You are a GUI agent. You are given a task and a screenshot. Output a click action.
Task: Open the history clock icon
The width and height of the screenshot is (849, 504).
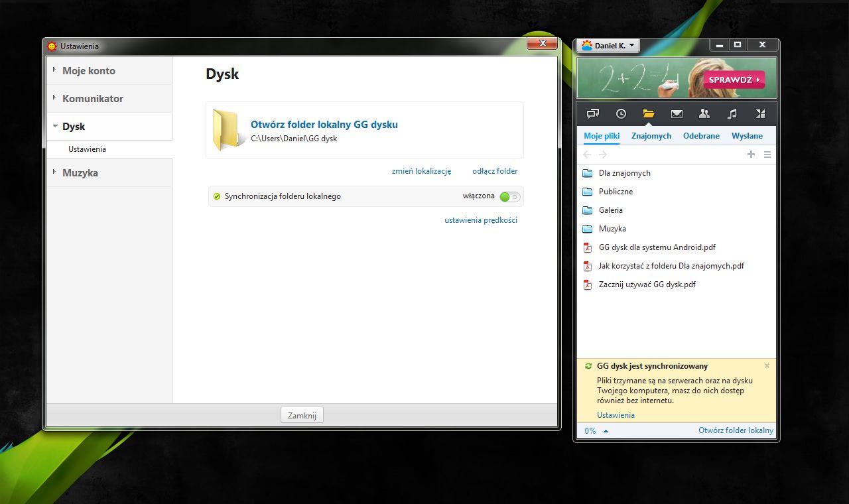621,113
